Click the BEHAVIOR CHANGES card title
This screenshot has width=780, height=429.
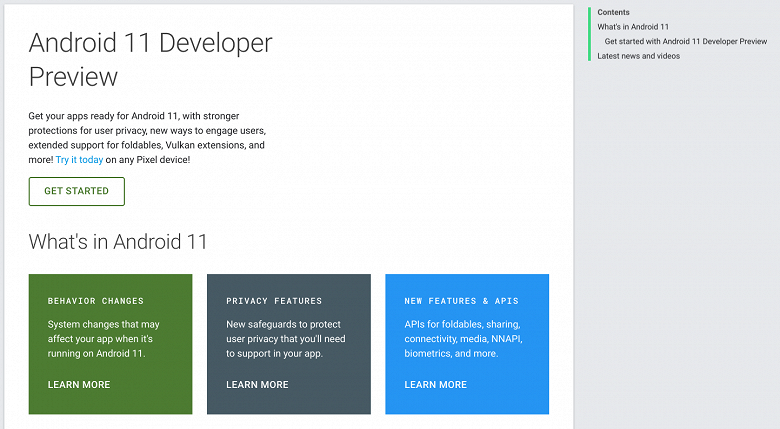(x=96, y=301)
